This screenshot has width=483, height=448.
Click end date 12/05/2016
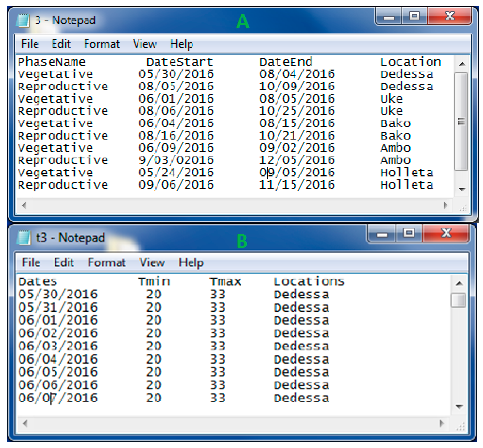(x=297, y=161)
